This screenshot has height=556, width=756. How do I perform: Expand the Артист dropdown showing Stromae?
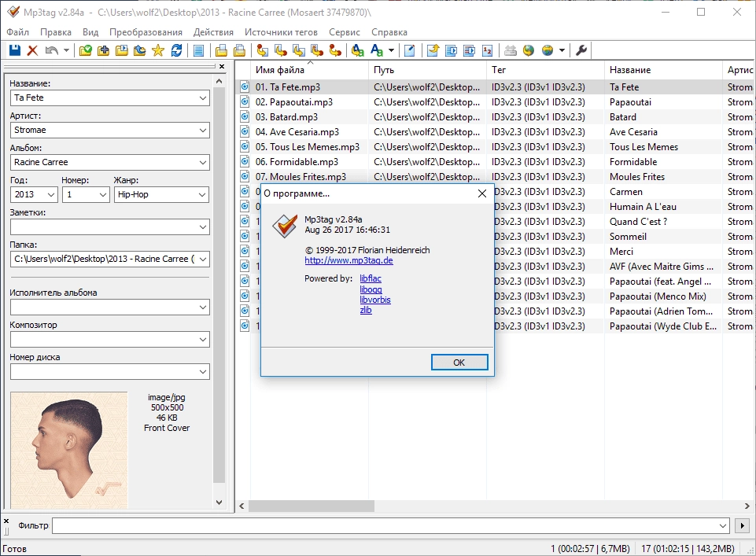[203, 130]
